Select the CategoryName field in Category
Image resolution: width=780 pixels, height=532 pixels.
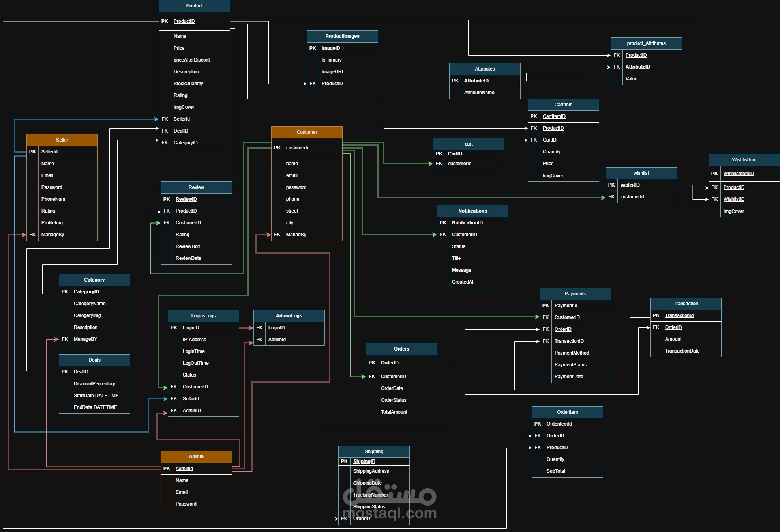point(90,304)
